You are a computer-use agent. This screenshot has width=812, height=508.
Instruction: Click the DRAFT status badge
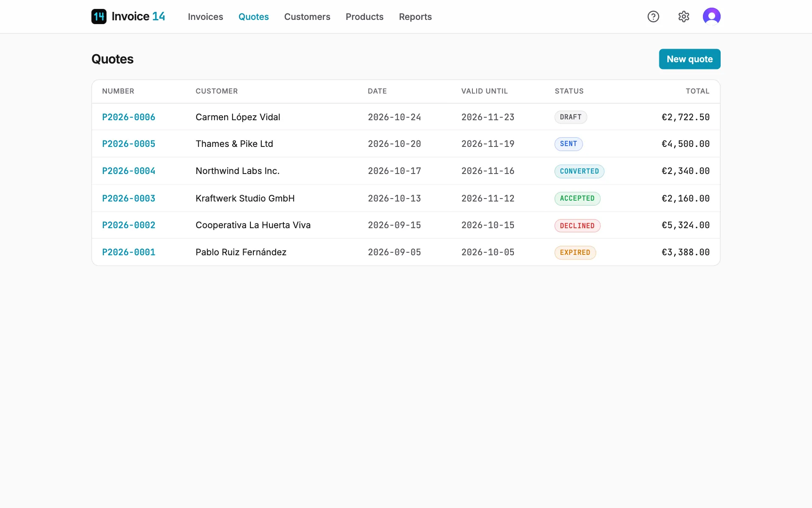(x=571, y=117)
